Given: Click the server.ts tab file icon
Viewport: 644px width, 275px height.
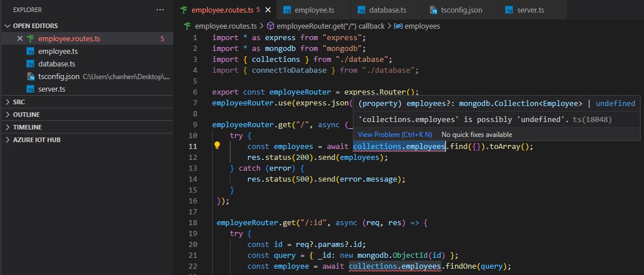Looking at the screenshot, I should (509, 10).
